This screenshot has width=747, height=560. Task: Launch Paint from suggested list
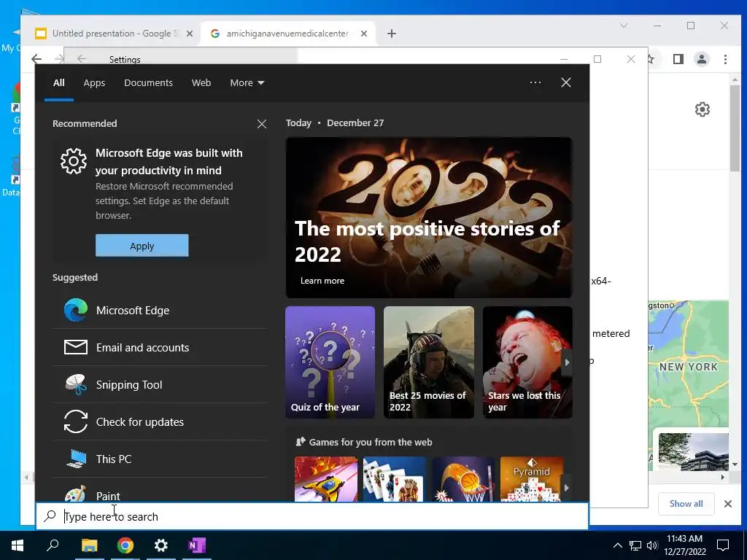tap(160, 491)
